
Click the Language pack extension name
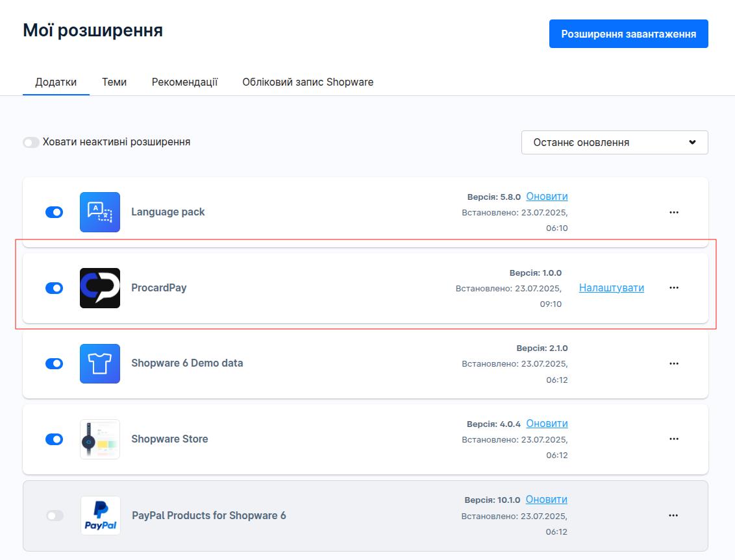tap(168, 212)
